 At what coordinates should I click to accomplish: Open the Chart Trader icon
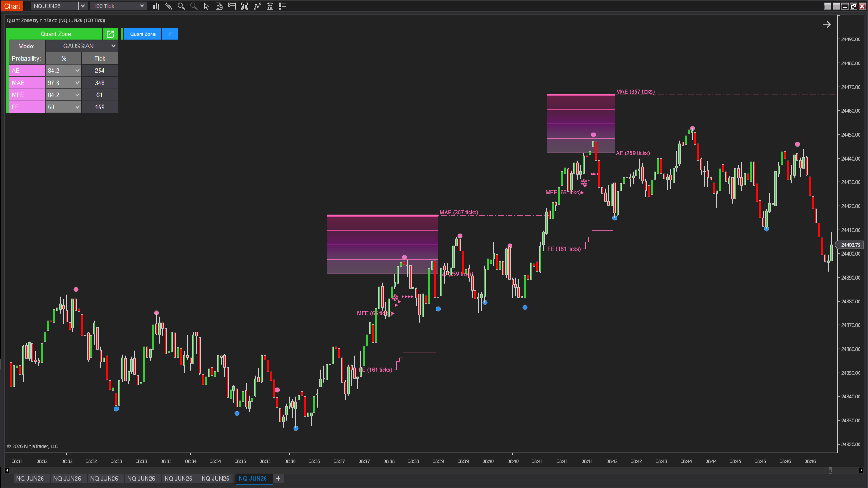(232, 6)
